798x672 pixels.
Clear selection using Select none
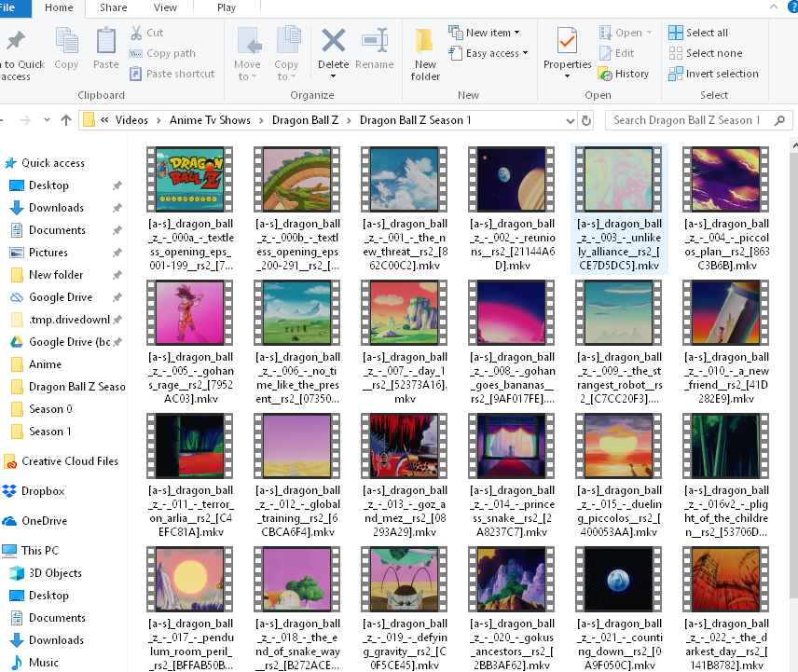[706, 52]
